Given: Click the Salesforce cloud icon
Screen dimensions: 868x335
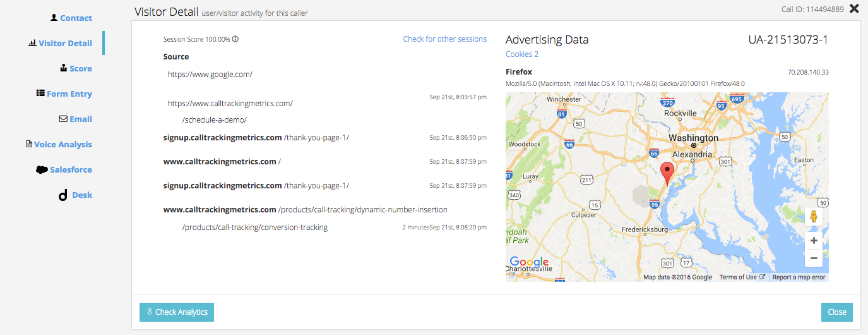Looking at the screenshot, I should (42, 169).
